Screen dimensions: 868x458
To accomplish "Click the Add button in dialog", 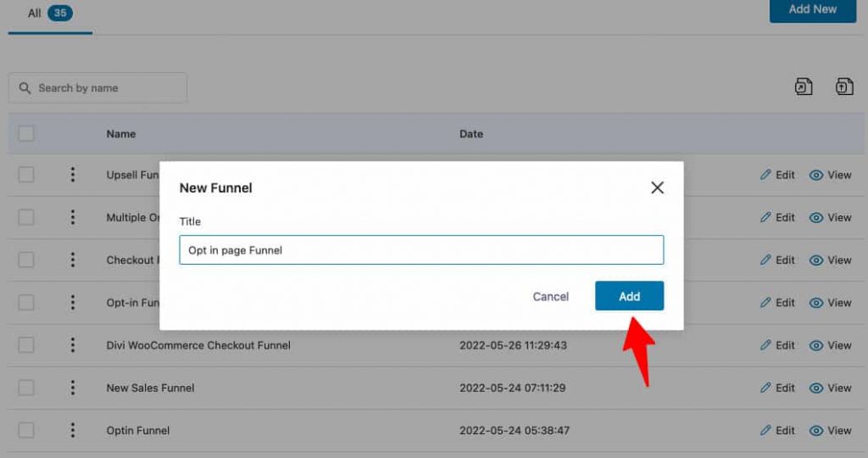I will [x=630, y=296].
